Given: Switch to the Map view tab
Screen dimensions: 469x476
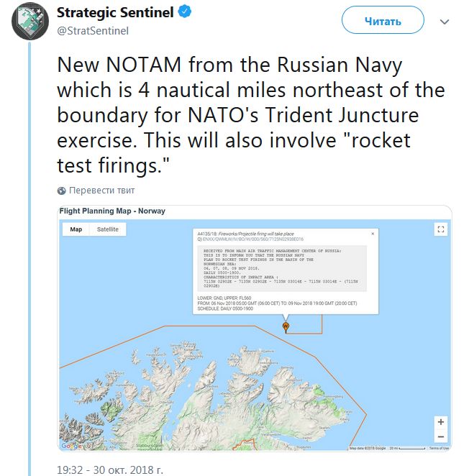Looking at the screenshot, I should (76, 229).
